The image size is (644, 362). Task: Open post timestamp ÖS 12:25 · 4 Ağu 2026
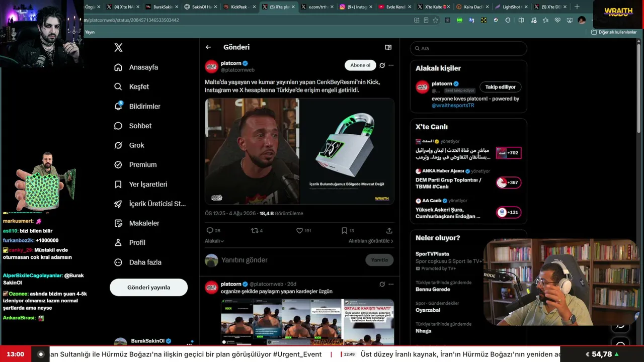[x=230, y=213]
